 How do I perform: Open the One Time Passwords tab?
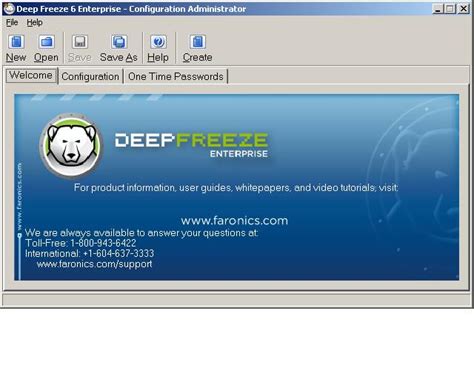pyautogui.click(x=176, y=76)
